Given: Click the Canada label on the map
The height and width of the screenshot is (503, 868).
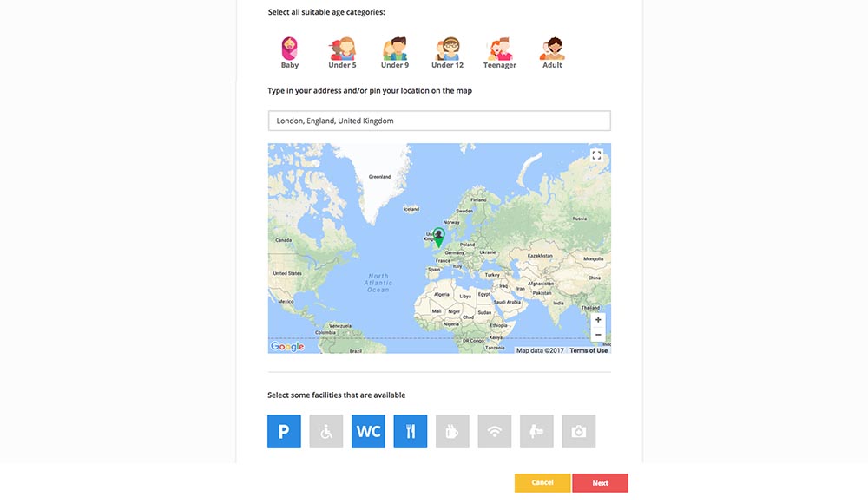Looking at the screenshot, I should coord(284,240).
